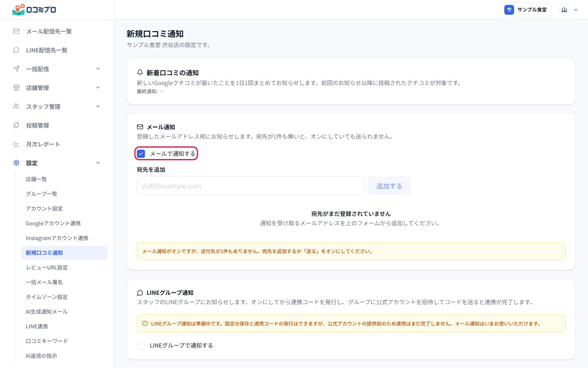Enable the LINEグループで通知する checkbox
Image resolution: width=588 pixels, height=368 pixels.
coord(141,346)
